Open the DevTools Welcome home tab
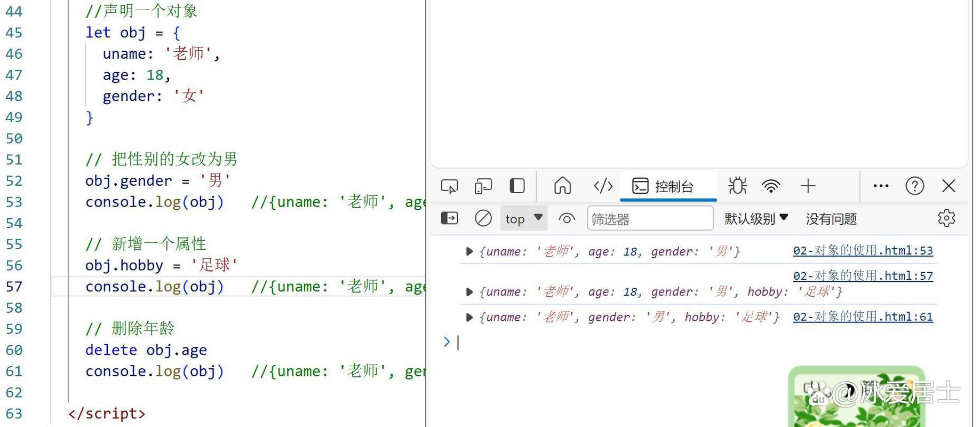This screenshot has height=427, width=980. pyautogui.click(x=562, y=186)
